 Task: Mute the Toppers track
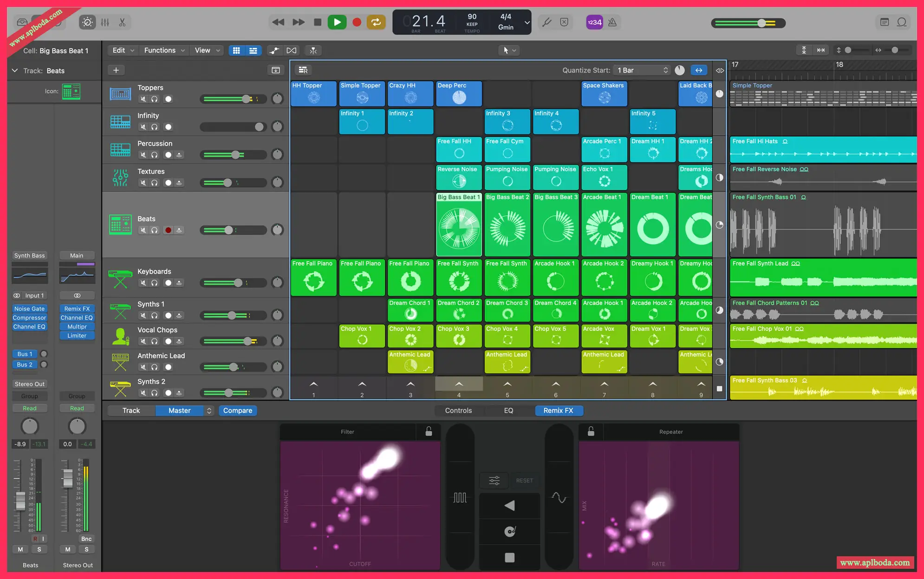(143, 99)
